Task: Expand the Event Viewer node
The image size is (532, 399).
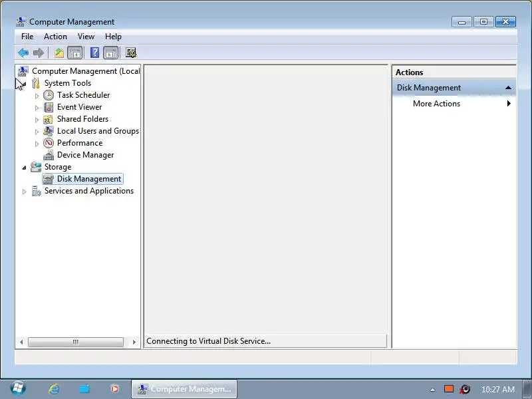Action: (x=37, y=108)
